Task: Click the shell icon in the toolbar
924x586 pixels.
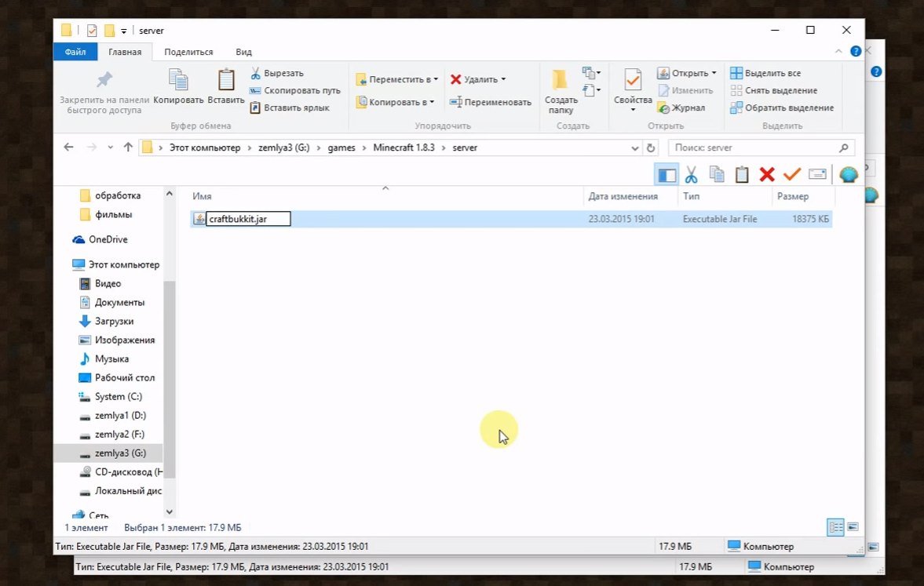Action: [849, 174]
